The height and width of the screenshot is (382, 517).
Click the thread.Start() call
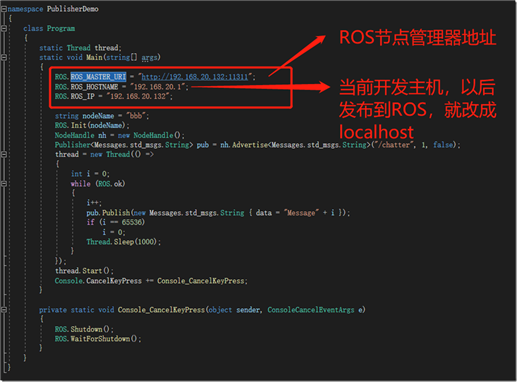pyautogui.click(x=84, y=271)
